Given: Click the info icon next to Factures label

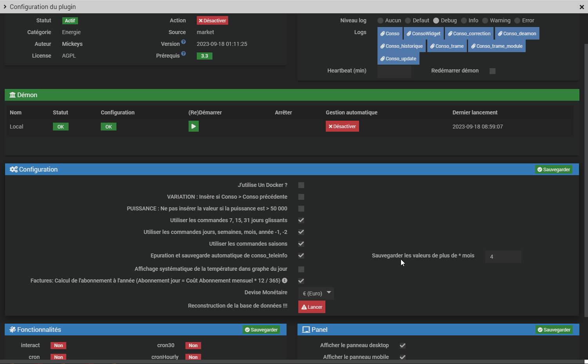Looking at the screenshot, I should (285, 281).
